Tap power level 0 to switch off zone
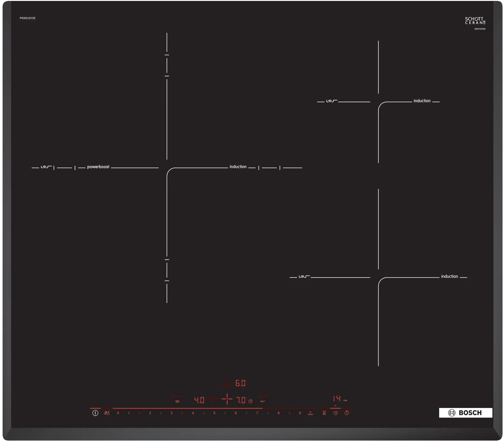The image size is (504, 441). [118, 413]
